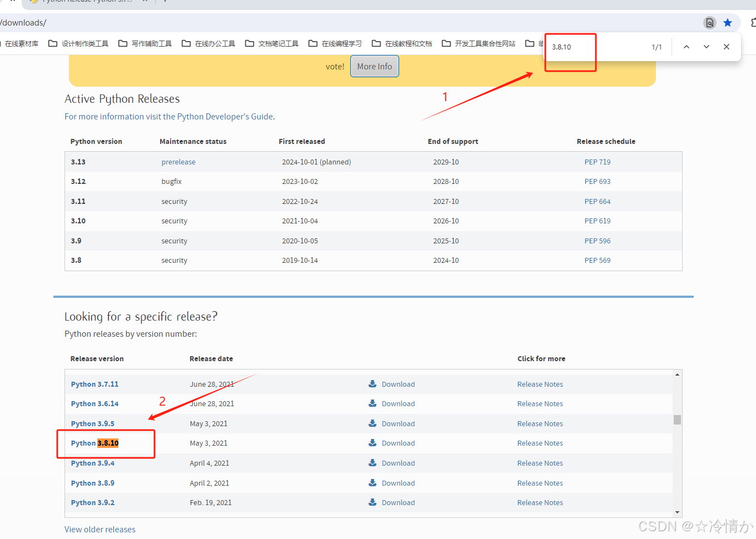756x539 pixels.
Task: Open the Python 3.9.5 release page
Action: point(92,424)
